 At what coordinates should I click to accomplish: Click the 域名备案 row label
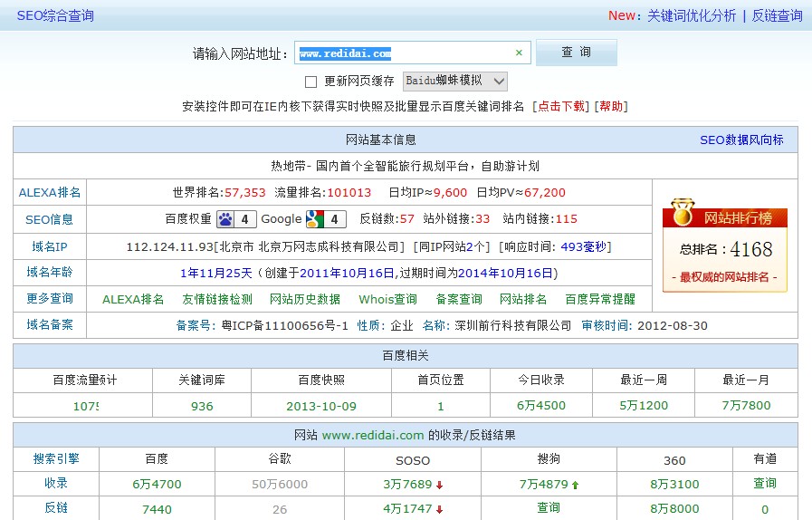pos(50,325)
